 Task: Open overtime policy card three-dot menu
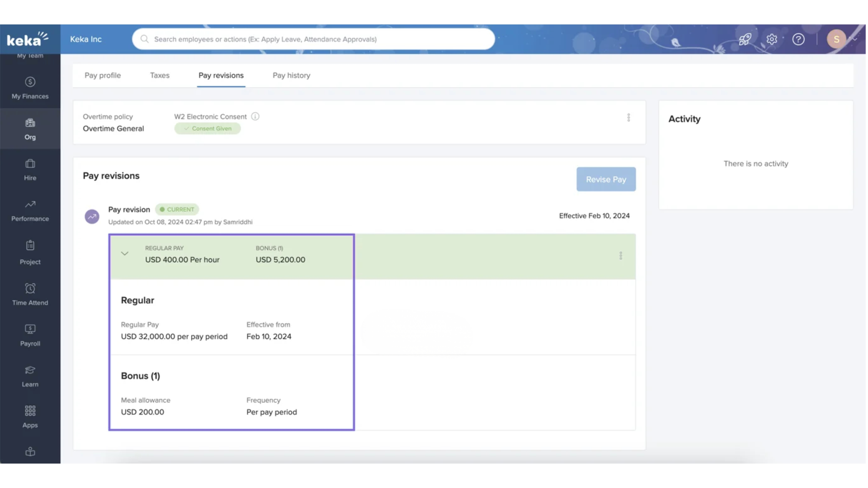click(x=628, y=118)
